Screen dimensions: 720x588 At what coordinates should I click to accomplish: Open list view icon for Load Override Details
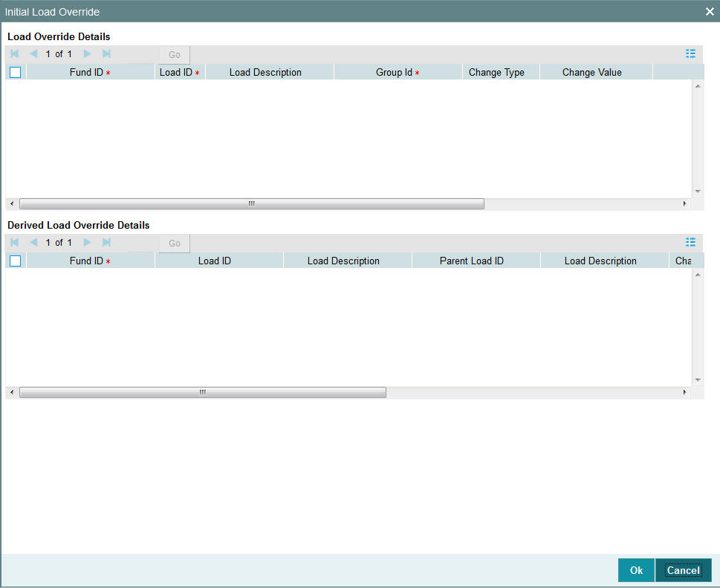(690, 53)
